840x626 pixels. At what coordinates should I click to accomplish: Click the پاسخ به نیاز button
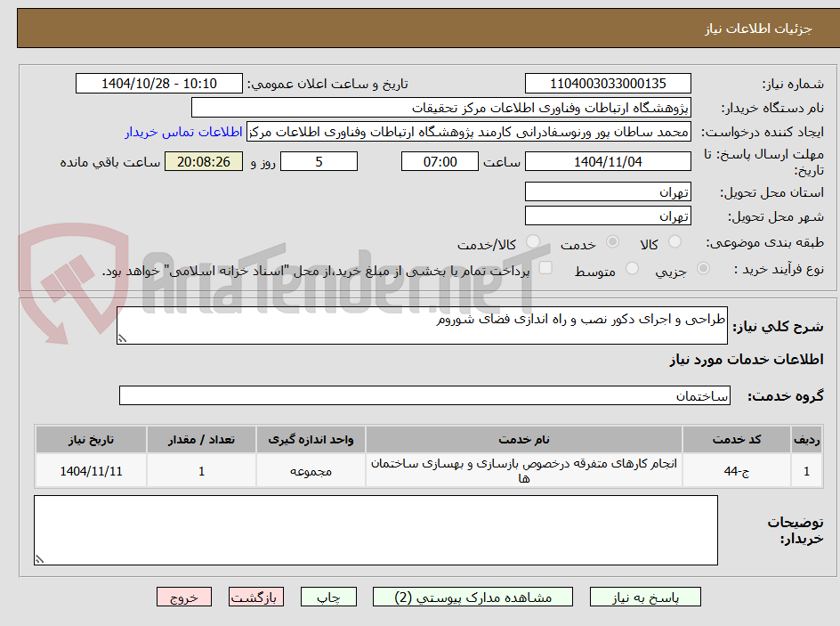[x=645, y=597]
